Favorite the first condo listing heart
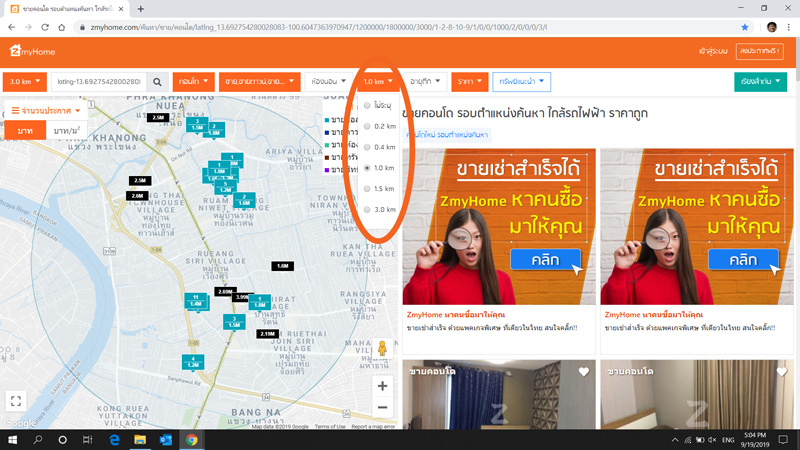Viewport: 800px width, 450px height. (584, 372)
